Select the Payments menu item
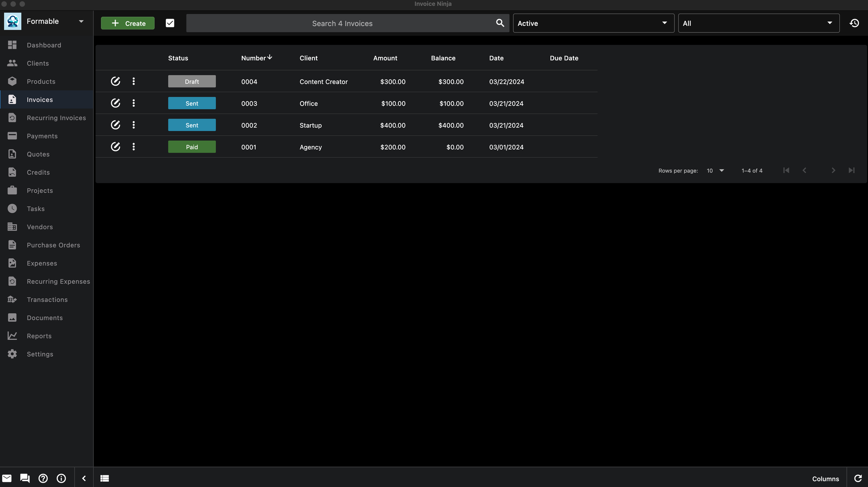This screenshot has width=868, height=487. (42, 136)
